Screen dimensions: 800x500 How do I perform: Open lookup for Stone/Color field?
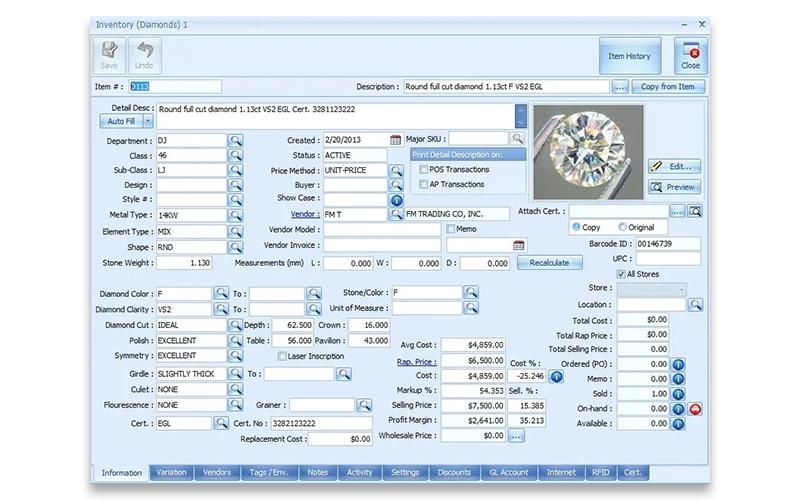[471, 292]
